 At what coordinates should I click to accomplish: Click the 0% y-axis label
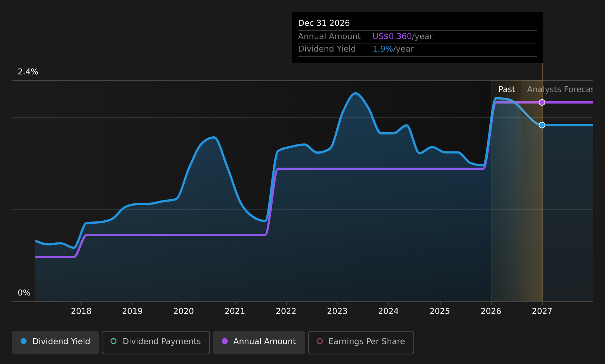coord(24,293)
